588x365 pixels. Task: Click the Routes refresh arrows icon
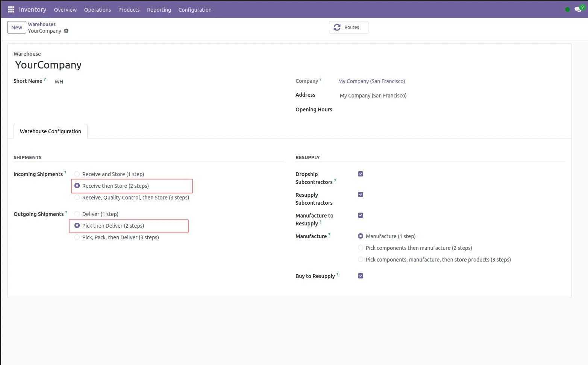(x=337, y=27)
